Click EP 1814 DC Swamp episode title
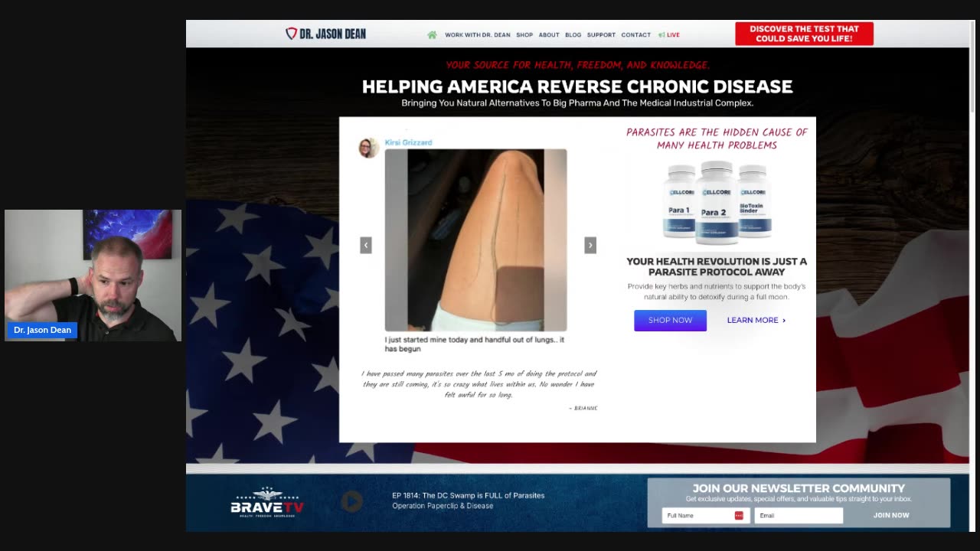980x551 pixels. click(x=468, y=495)
